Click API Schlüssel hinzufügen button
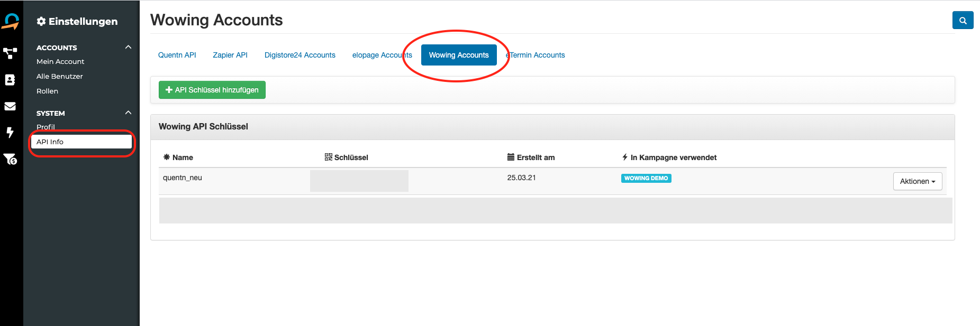The image size is (980, 326). 212,90
